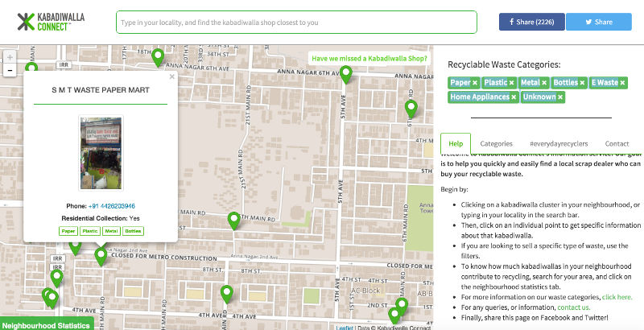Switch to the Categories tab
This screenshot has width=644, height=330.
(496, 143)
